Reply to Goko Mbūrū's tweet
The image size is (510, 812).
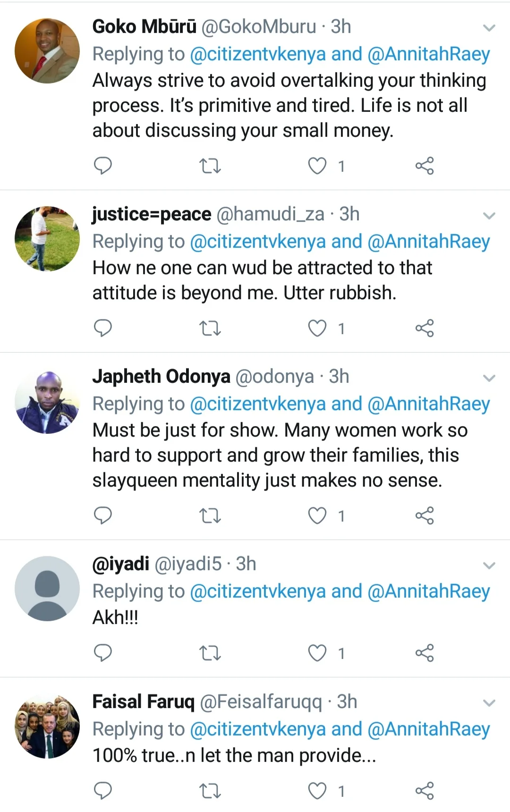[103, 166]
